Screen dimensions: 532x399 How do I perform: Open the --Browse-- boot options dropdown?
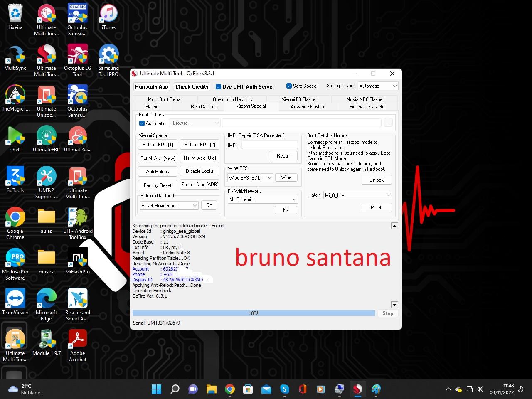tap(195, 123)
